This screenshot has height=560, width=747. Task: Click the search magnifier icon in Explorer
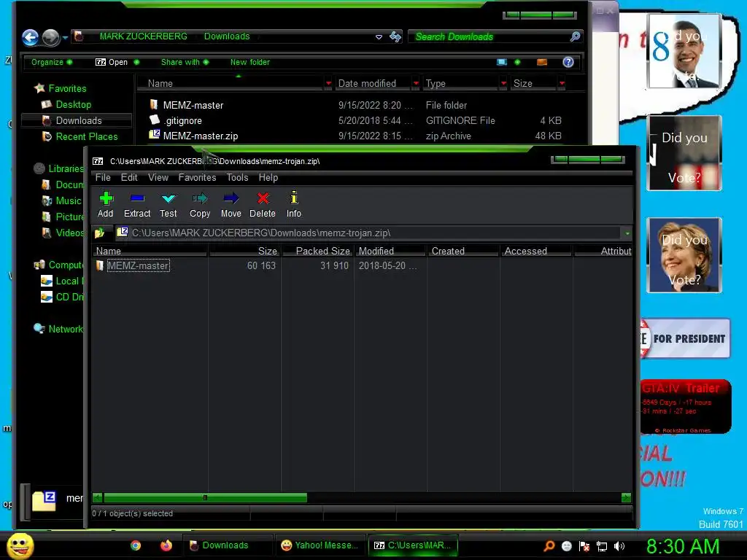coord(575,36)
